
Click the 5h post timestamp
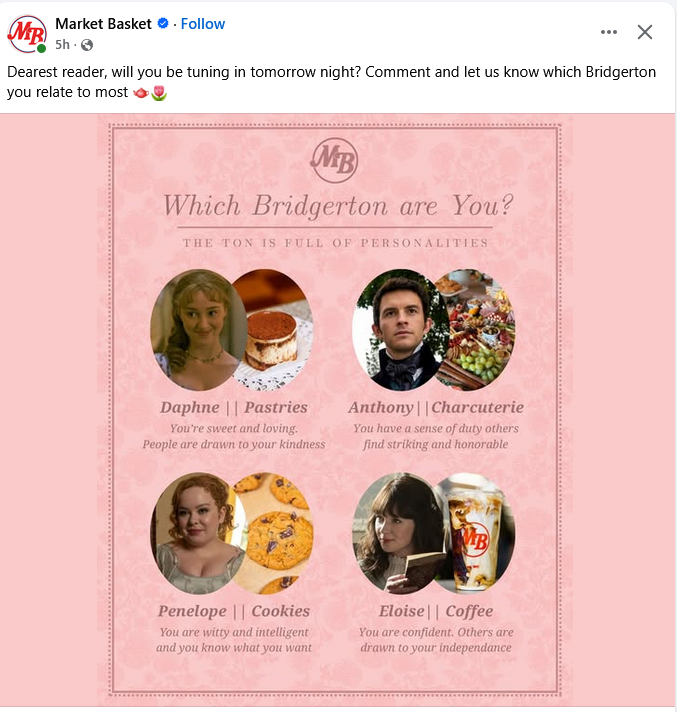(x=63, y=45)
